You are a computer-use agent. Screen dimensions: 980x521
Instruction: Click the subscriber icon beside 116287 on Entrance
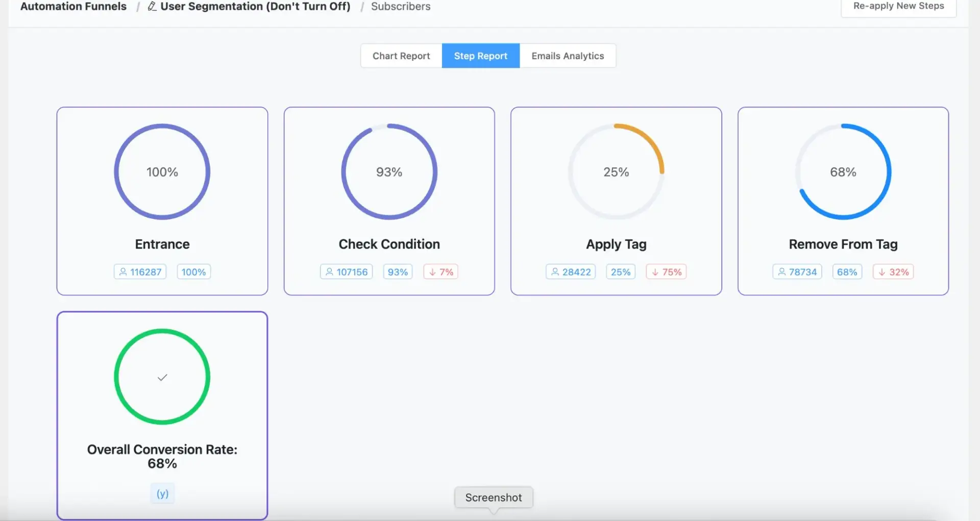[122, 271]
